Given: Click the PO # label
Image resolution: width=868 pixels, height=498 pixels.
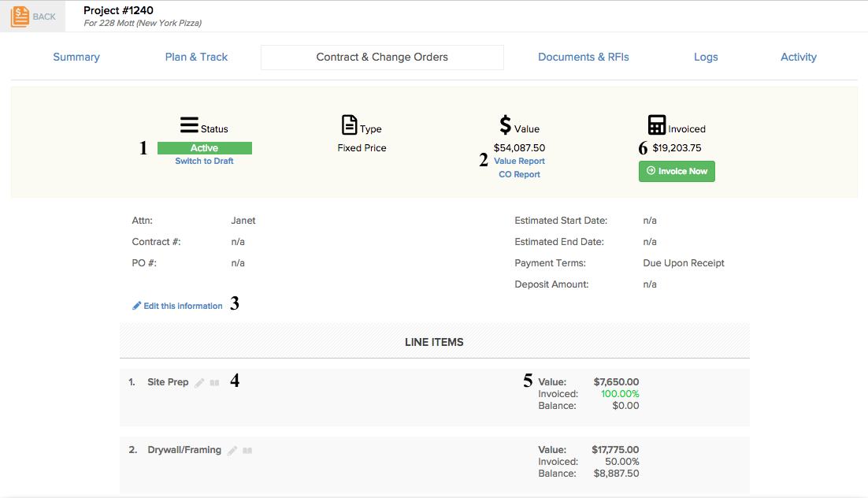Looking at the screenshot, I should click(144, 263).
